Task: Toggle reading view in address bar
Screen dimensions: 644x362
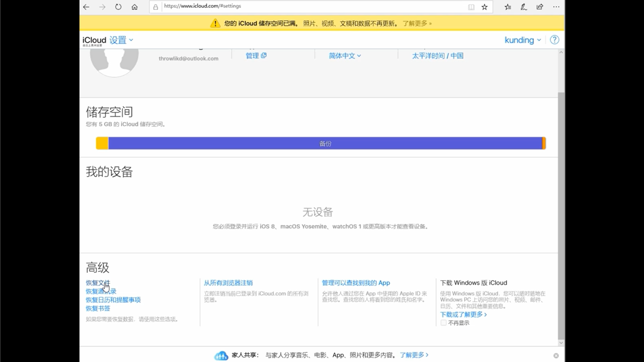Action: (471, 7)
